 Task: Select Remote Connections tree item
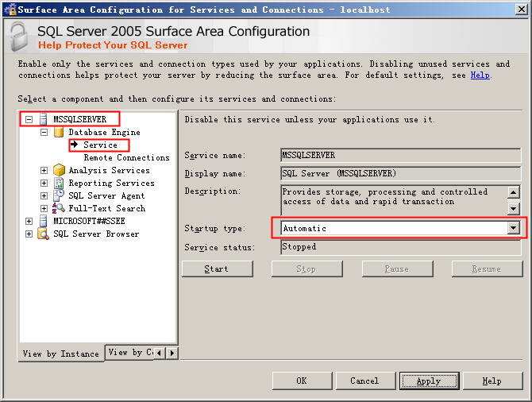click(x=126, y=157)
